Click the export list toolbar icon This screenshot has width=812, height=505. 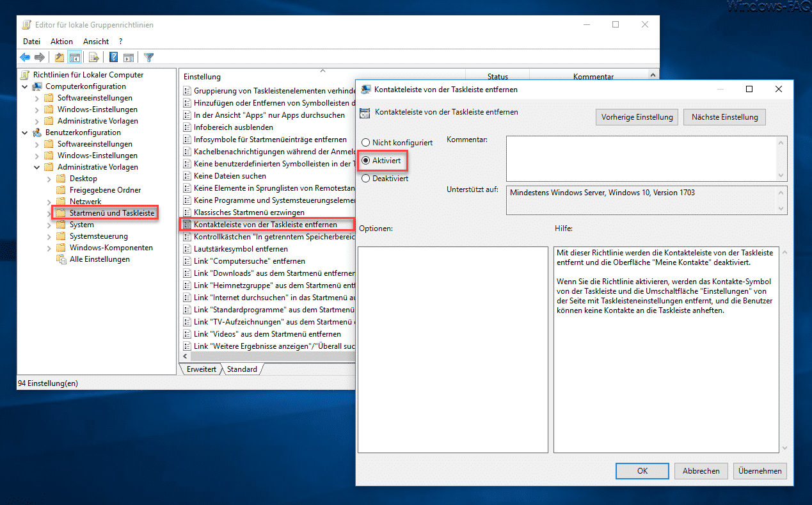tap(93, 58)
